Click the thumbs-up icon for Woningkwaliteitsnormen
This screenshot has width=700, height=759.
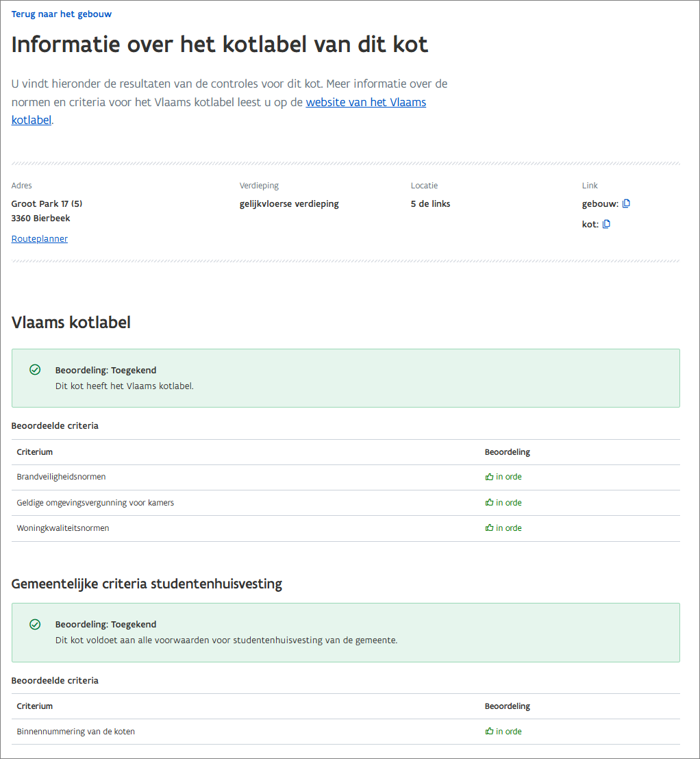(489, 528)
